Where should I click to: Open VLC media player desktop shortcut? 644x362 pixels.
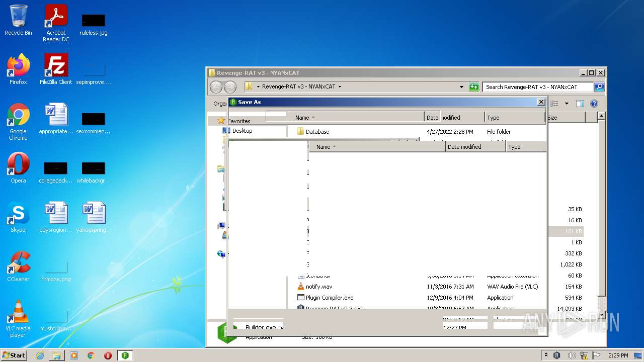18,319
